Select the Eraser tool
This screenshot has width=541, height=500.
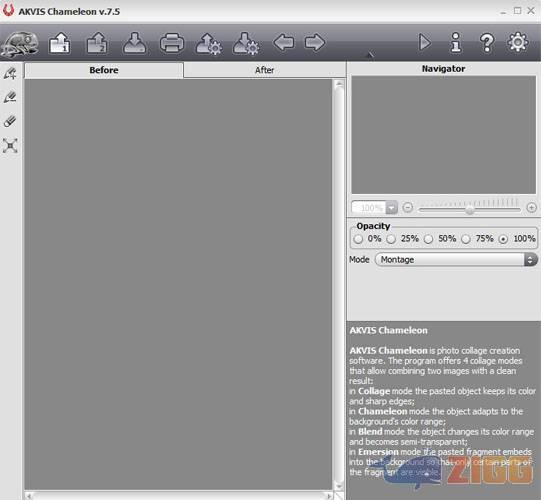tap(10, 121)
